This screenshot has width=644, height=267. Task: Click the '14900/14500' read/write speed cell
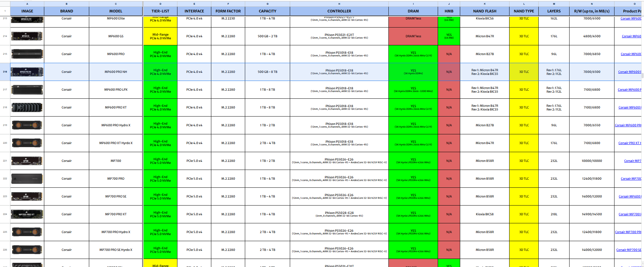(592, 214)
